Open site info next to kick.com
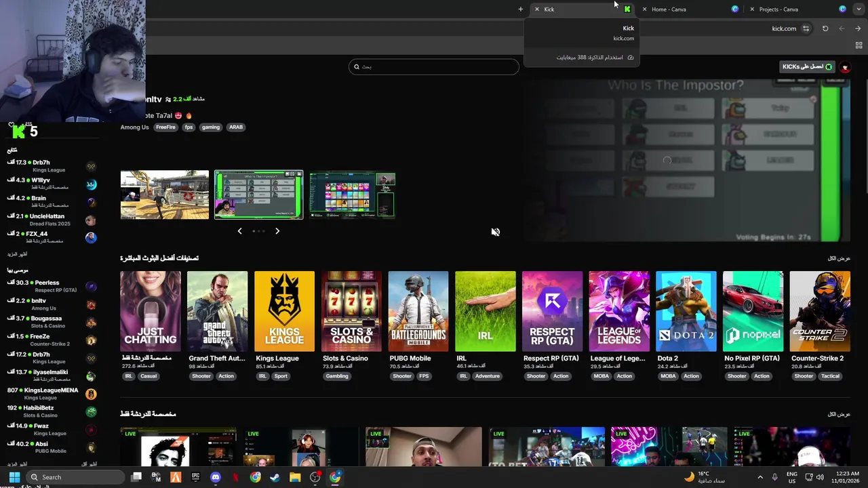This screenshot has height=488, width=868. tap(806, 28)
